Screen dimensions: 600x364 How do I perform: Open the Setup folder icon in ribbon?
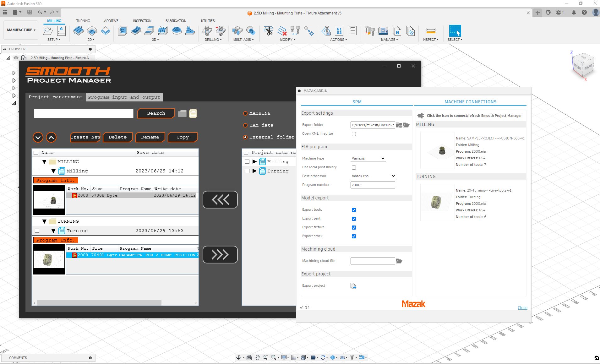tap(48, 31)
